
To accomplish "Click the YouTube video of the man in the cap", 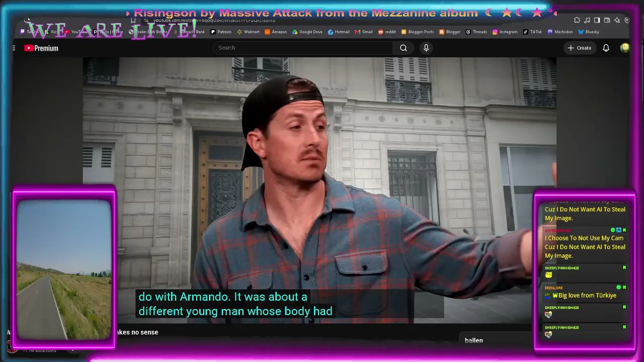I will tap(319, 190).
